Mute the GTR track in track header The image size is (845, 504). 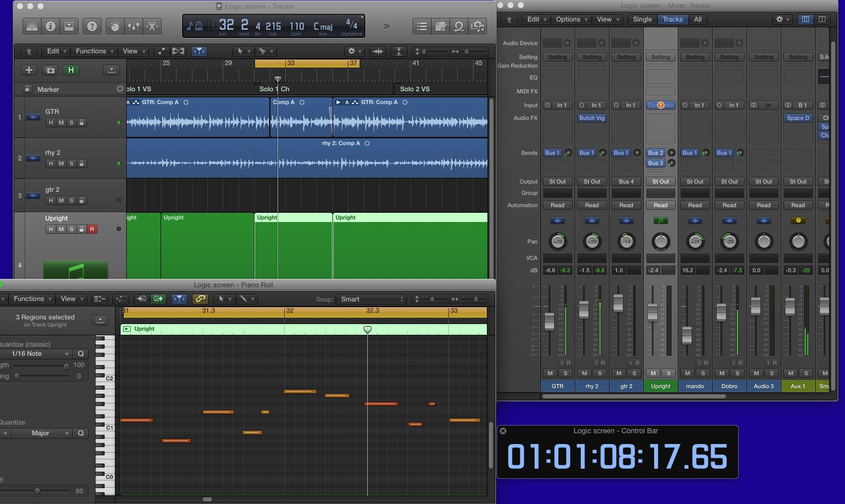pos(61,123)
